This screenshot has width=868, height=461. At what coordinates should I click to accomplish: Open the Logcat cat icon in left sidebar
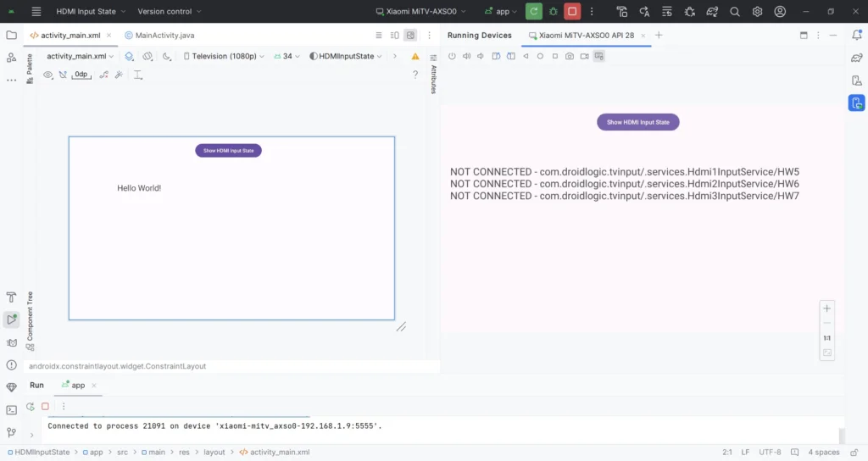pos(11,342)
